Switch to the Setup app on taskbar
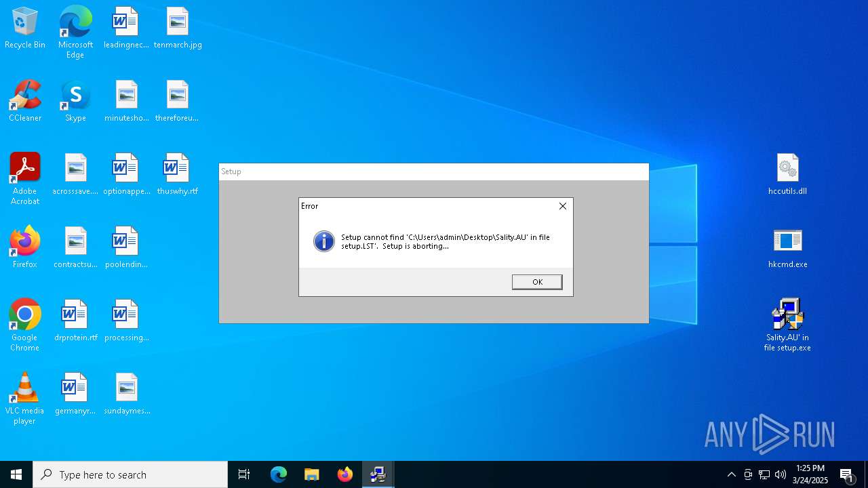 tap(378, 474)
